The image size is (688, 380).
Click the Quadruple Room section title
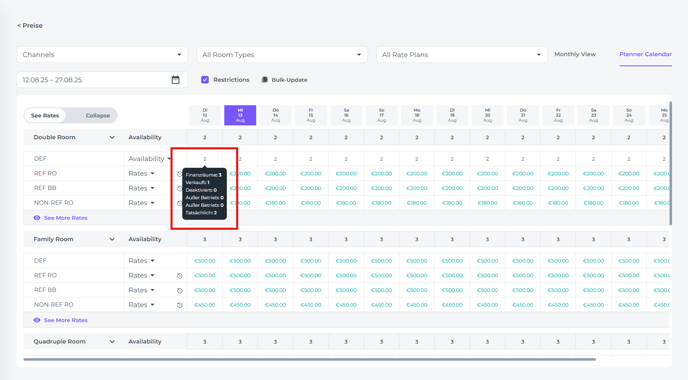click(60, 341)
